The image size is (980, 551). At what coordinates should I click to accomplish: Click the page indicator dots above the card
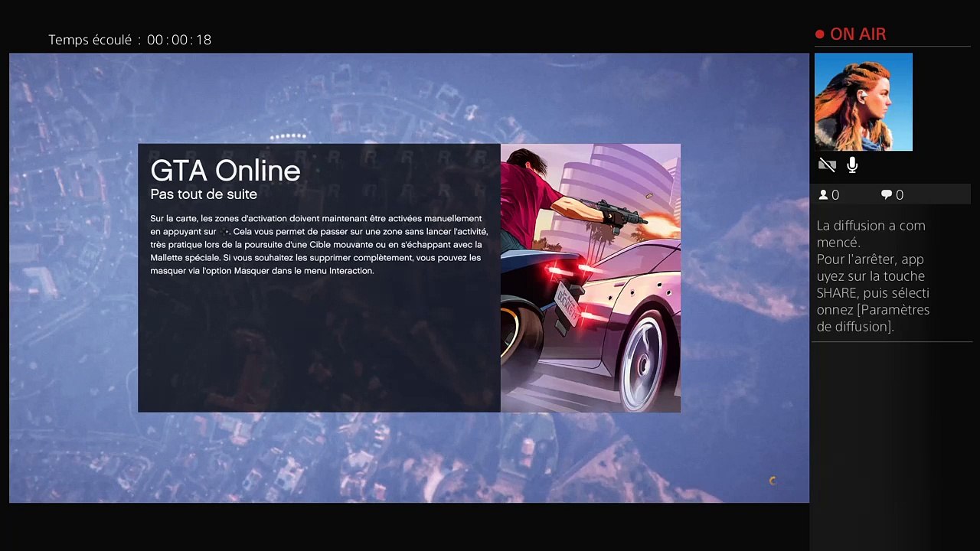coord(289,137)
